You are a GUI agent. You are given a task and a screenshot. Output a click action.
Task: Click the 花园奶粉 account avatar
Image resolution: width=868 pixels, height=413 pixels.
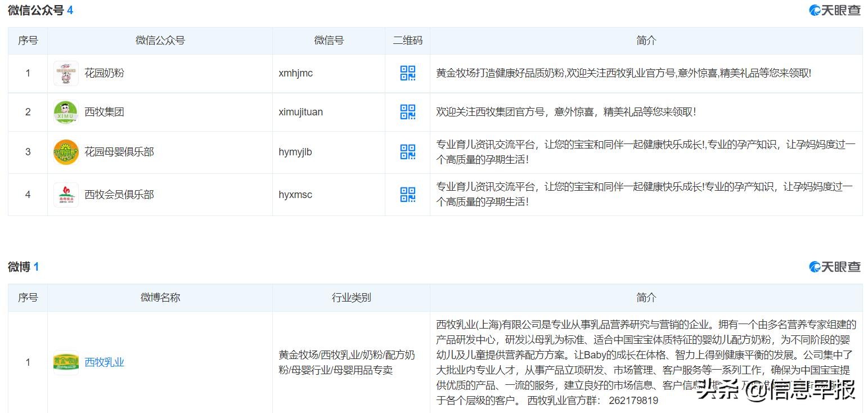(66, 73)
